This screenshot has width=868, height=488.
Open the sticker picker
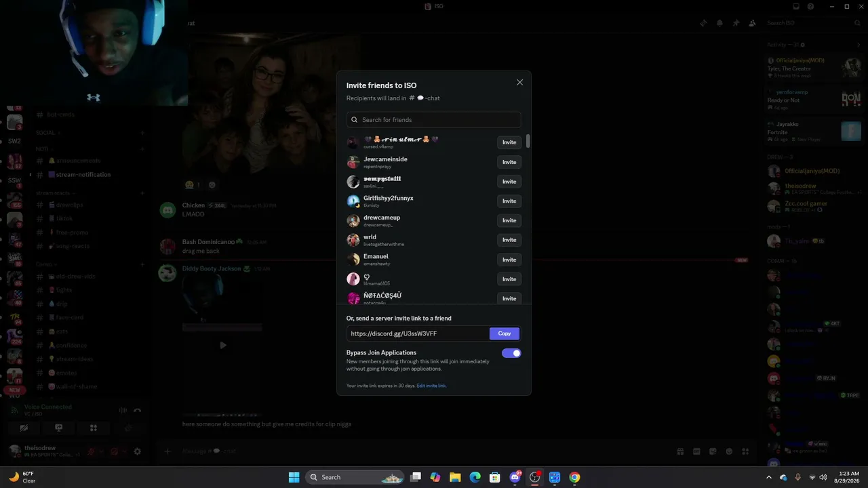pos(713,451)
